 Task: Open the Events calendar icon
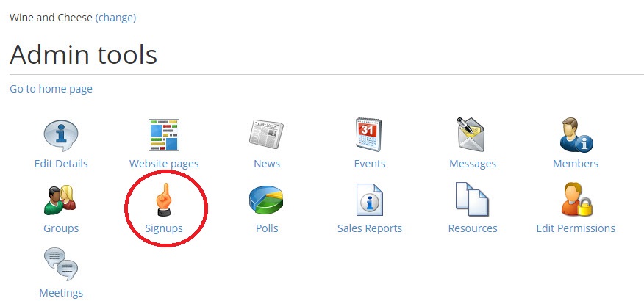369,134
